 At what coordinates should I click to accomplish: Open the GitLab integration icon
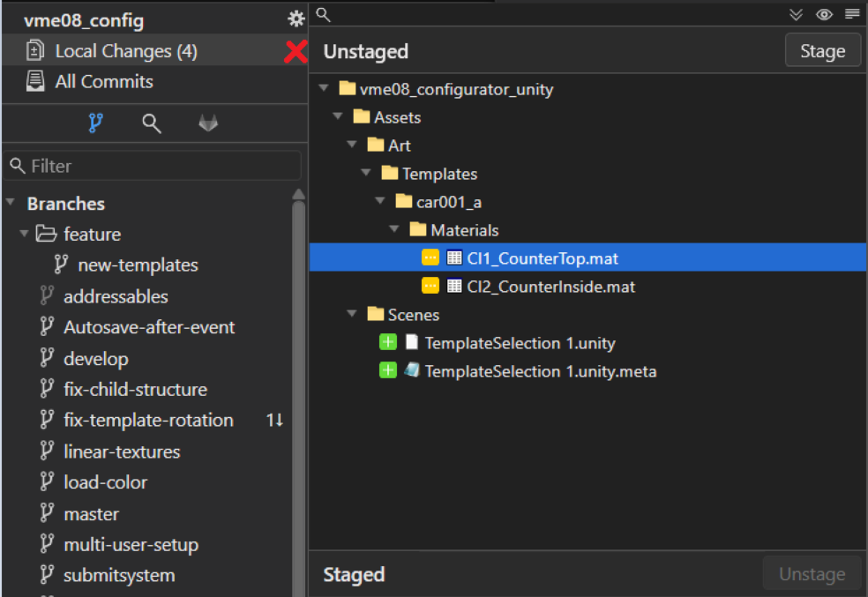208,123
